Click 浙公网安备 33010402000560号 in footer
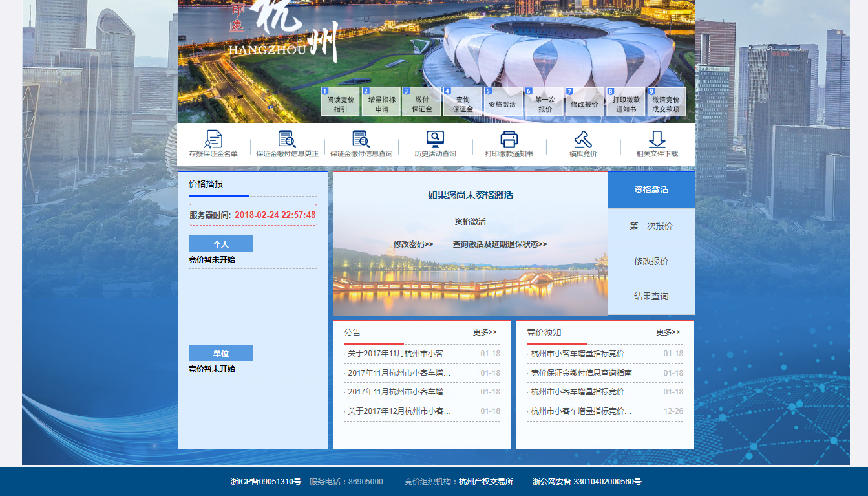 [587, 482]
